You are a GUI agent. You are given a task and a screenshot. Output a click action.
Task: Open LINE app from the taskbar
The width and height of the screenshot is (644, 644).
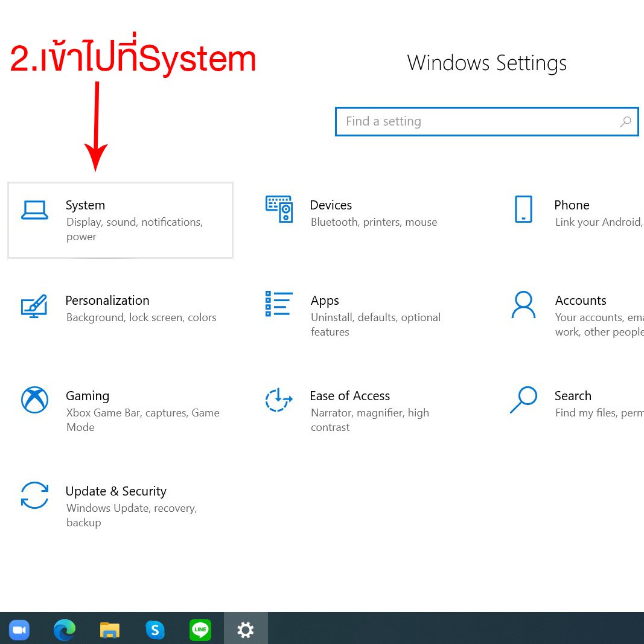tap(200, 630)
